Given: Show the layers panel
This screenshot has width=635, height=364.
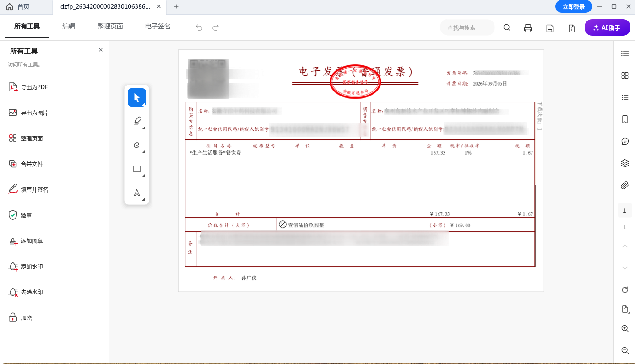Looking at the screenshot, I should click(x=625, y=163).
